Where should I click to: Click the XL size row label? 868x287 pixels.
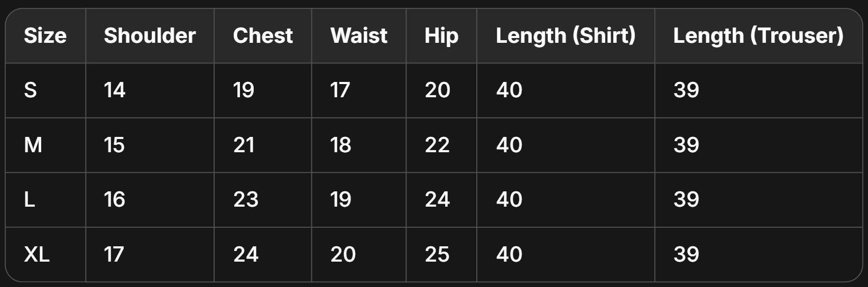[x=36, y=255]
